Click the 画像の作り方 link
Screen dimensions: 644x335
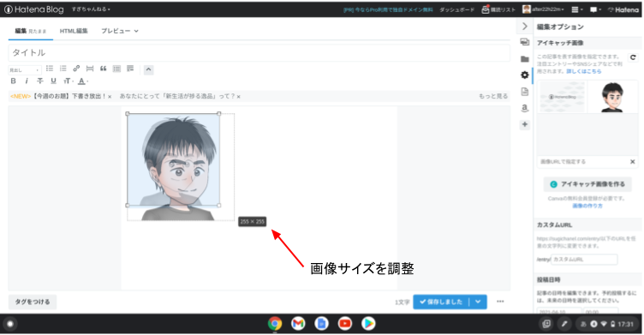(587, 206)
